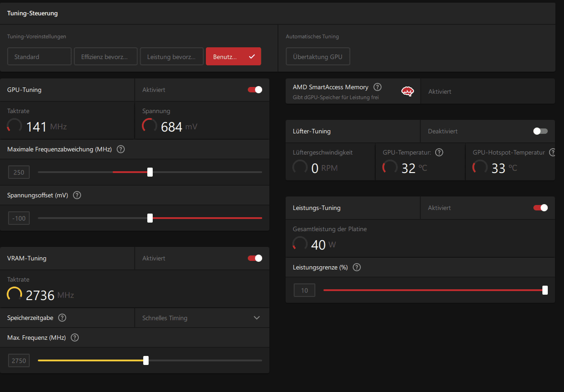564x392 pixels.
Task: Open help for Max. Frequenz
Action: [x=75, y=337]
